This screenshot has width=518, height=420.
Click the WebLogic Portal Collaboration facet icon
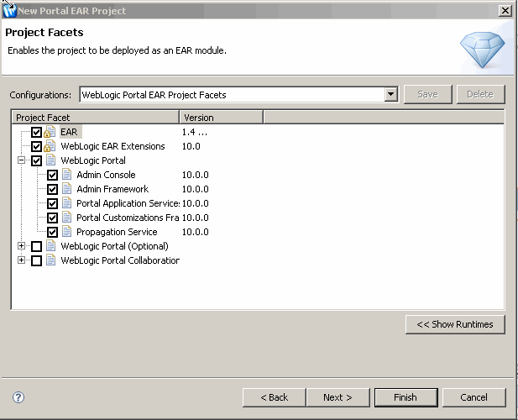point(51,260)
